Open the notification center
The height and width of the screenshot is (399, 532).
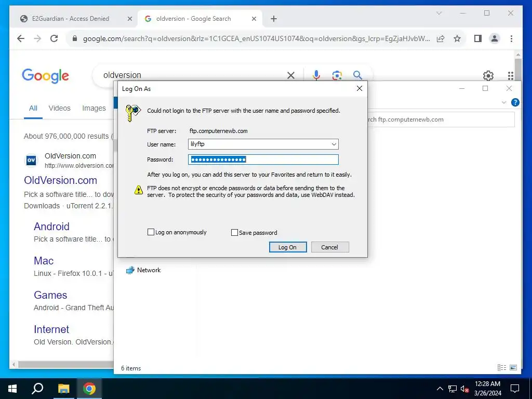click(515, 389)
